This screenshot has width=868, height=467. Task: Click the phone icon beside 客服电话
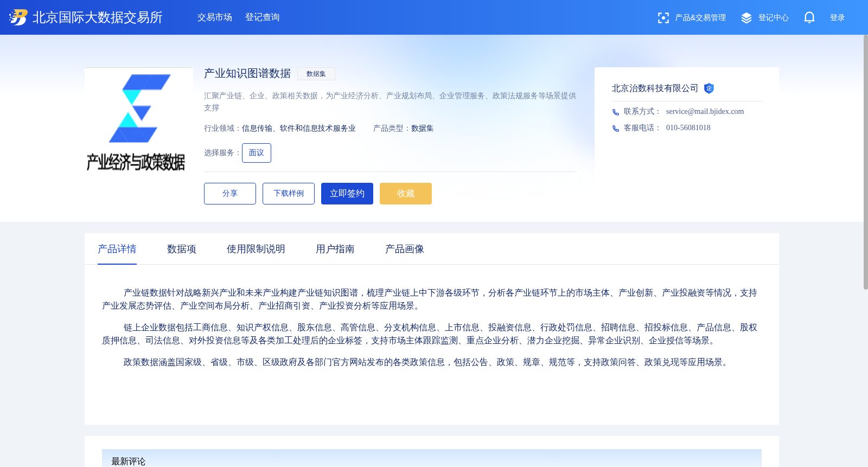[616, 129]
